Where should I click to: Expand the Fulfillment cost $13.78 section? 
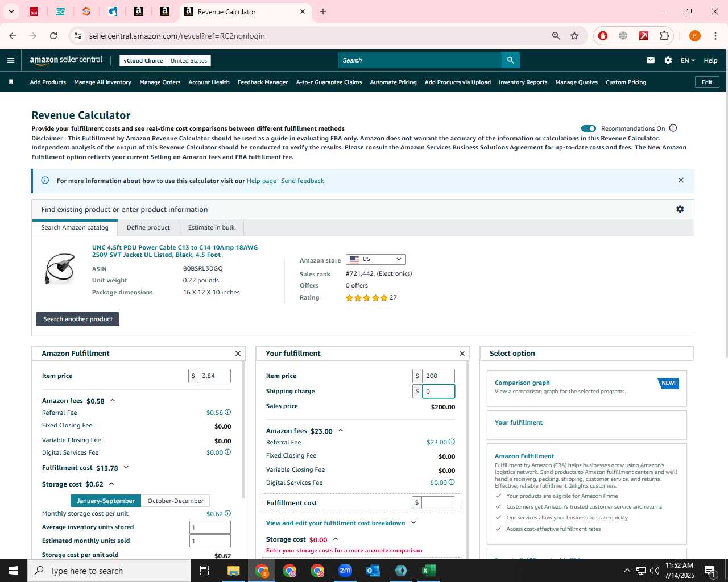point(126,468)
